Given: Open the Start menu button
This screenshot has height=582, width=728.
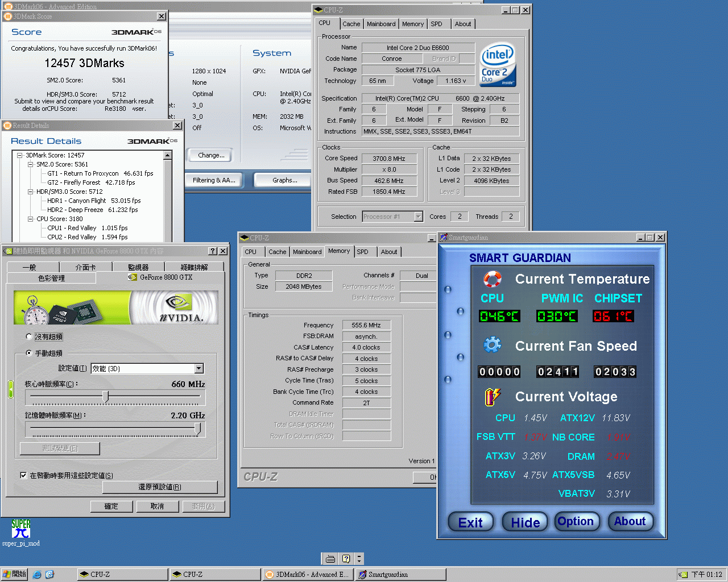Looking at the screenshot, I should (x=14, y=575).
